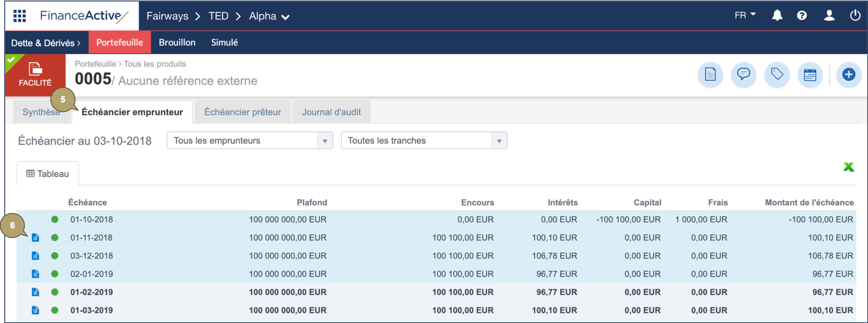Open the document icon in header
The width and height of the screenshot is (868, 323).
(x=710, y=74)
